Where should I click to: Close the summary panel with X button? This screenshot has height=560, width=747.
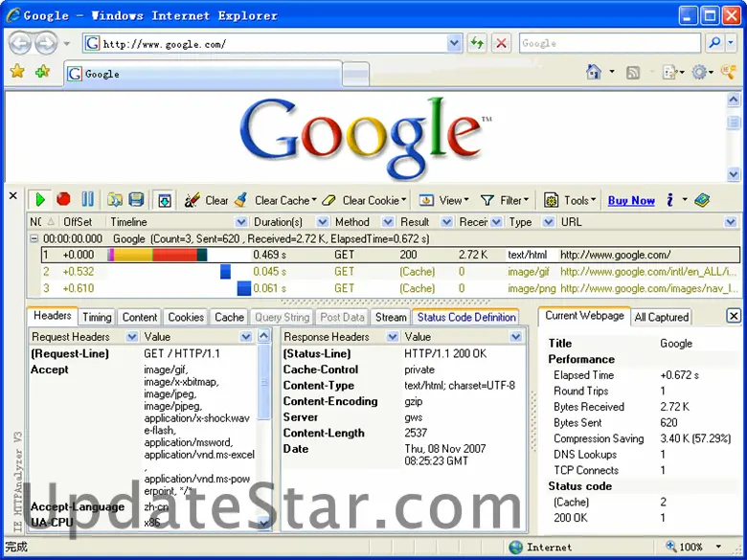coord(734,316)
